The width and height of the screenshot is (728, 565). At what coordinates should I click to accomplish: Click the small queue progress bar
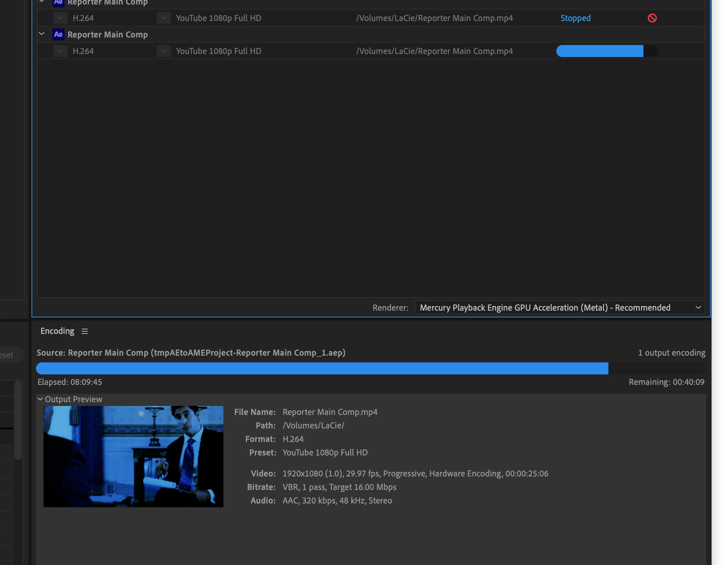pyautogui.click(x=607, y=51)
